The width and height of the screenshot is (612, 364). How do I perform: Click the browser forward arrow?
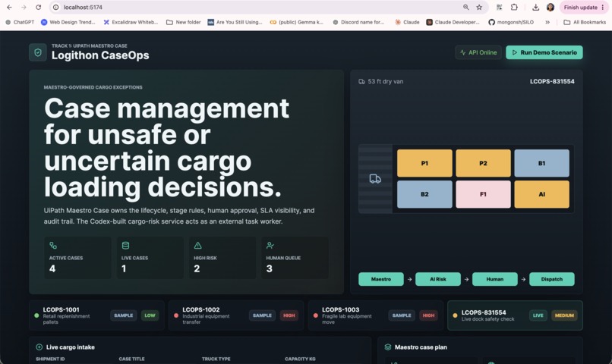pos(24,8)
